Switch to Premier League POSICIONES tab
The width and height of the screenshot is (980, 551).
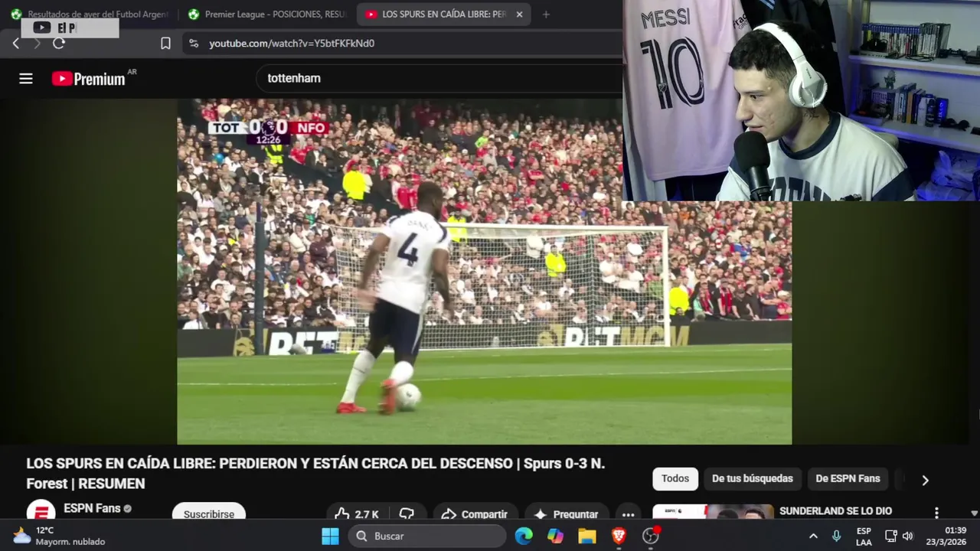(x=267, y=15)
